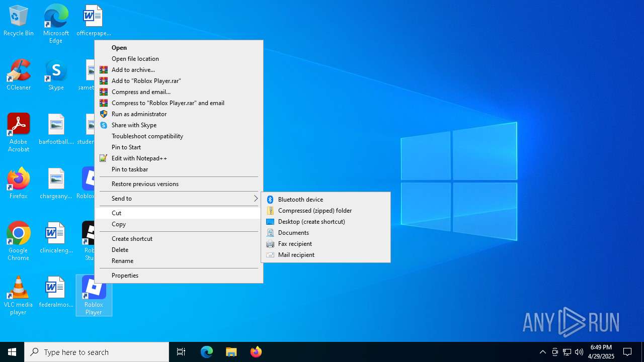Select the barfootball image file icon
This screenshot has height=362, width=644.
(56, 129)
